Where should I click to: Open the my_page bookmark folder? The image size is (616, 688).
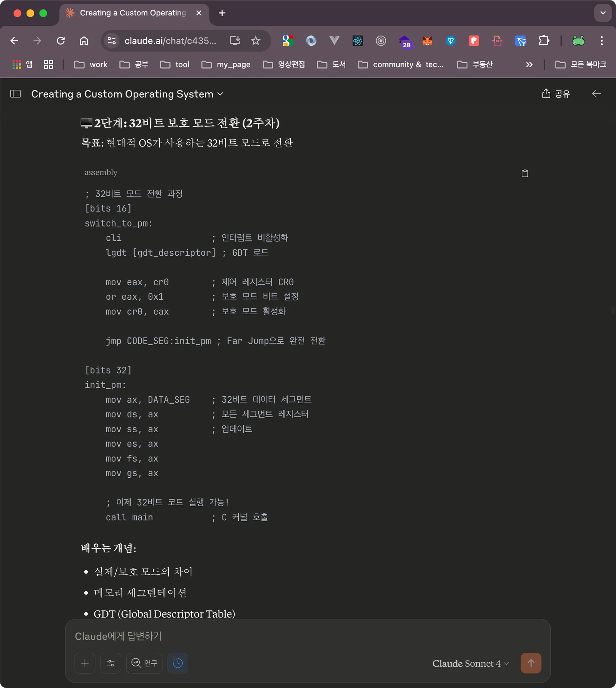tap(226, 65)
